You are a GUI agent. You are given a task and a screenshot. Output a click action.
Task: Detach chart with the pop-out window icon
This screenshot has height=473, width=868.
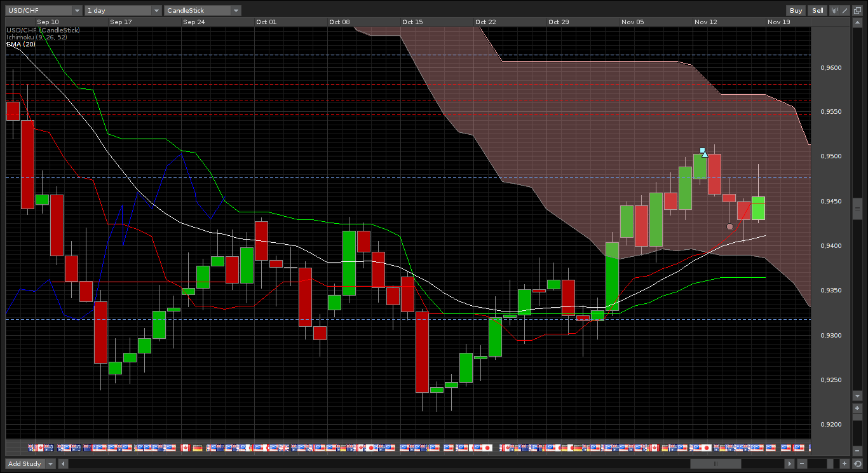pyautogui.click(x=857, y=10)
